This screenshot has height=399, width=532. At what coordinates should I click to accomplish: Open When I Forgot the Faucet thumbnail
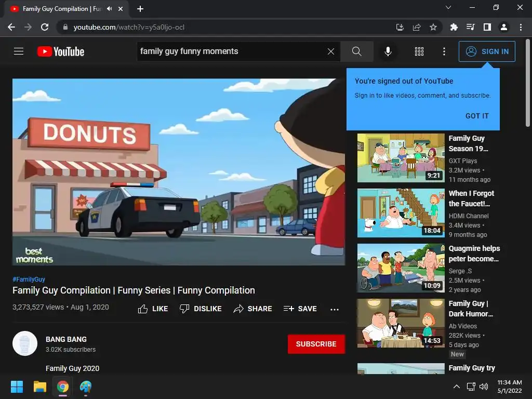[x=401, y=212]
